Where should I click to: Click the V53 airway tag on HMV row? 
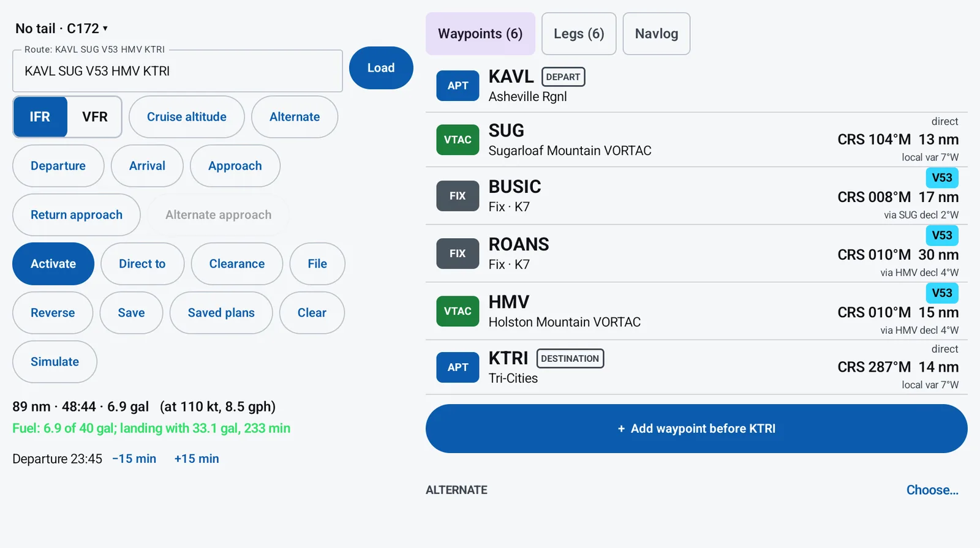pos(942,293)
